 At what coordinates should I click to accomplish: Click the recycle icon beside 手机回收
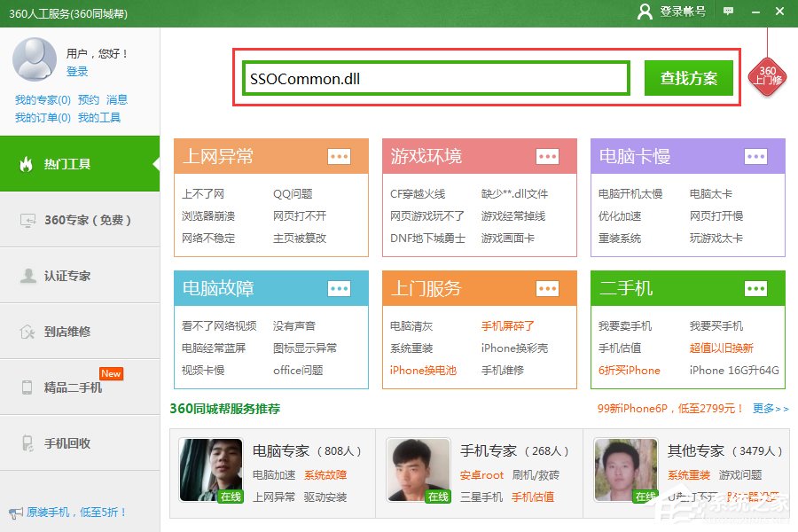click(x=27, y=442)
